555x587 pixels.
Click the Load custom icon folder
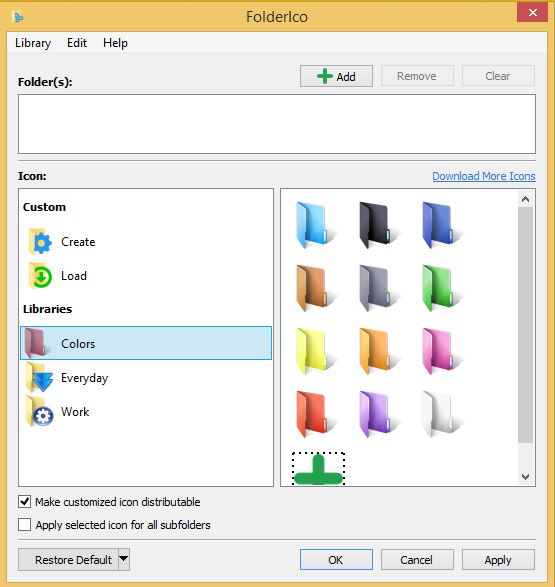(x=40, y=276)
